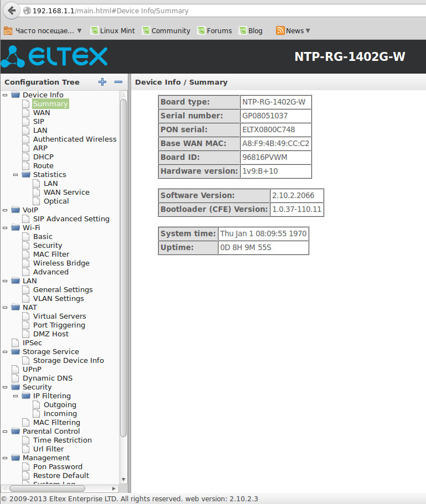
Task: Click the VoIP folder icon
Action: pyautogui.click(x=15, y=210)
